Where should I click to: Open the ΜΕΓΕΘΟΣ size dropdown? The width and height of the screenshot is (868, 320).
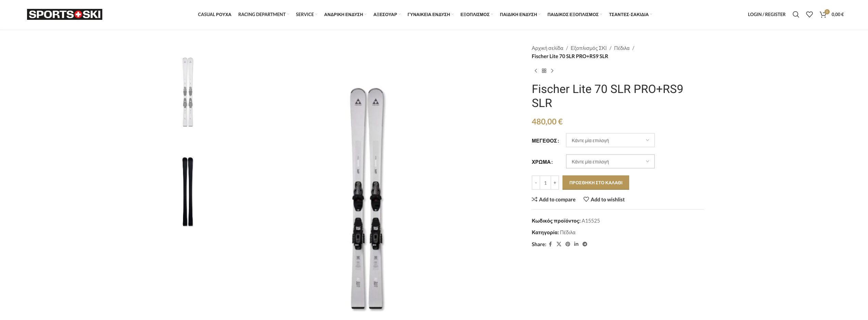[x=610, y=140]
